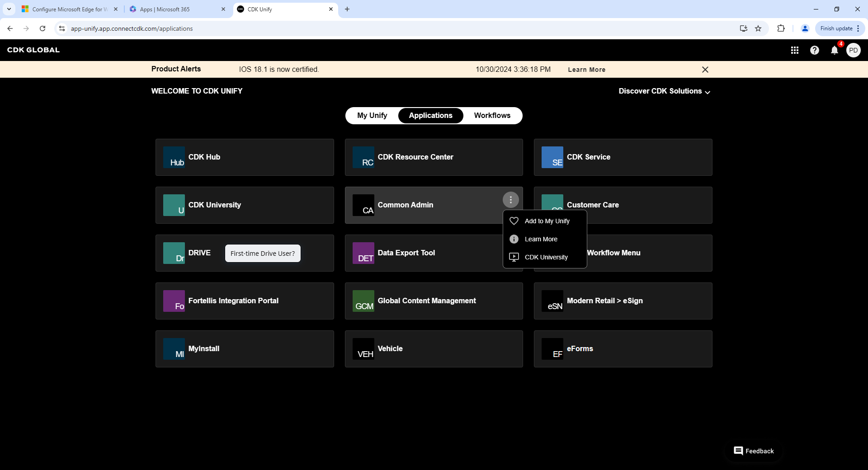
Task: Reload the page
Action: point(42,28)
